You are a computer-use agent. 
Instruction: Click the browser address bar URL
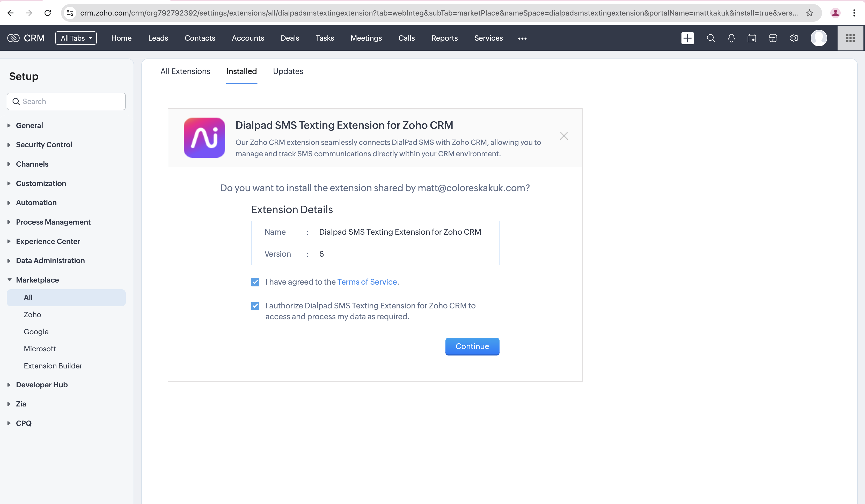439,13
